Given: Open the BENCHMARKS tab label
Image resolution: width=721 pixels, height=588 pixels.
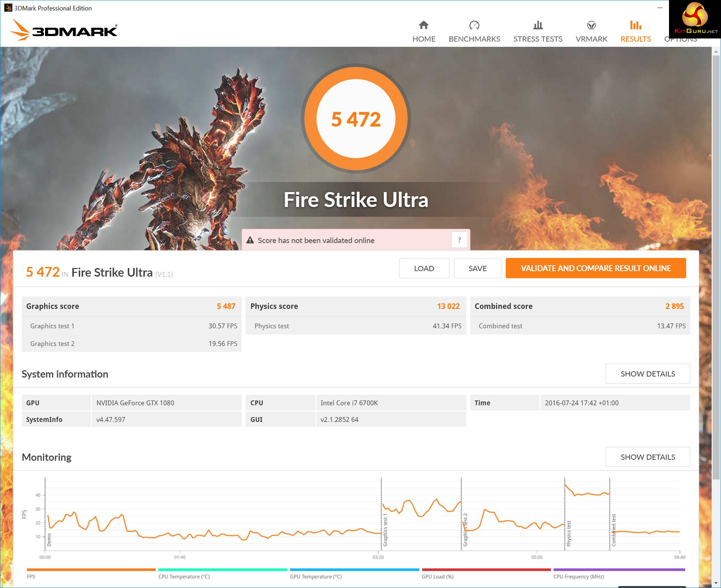Looking at the screenshot, I should coord(474,39).
